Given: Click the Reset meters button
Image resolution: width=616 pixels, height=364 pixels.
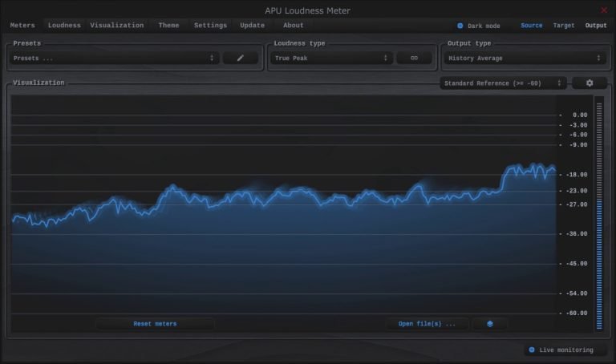Looking at the screenshot, I should tap(155, 324).
